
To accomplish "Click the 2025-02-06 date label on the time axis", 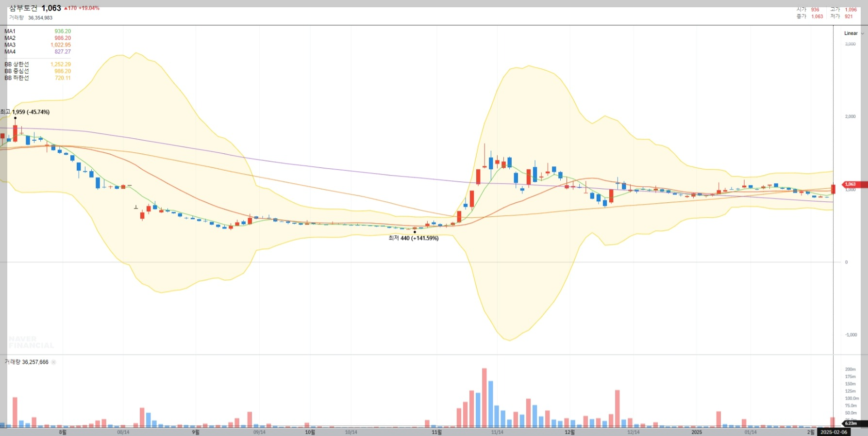I will tap(834, 432).
